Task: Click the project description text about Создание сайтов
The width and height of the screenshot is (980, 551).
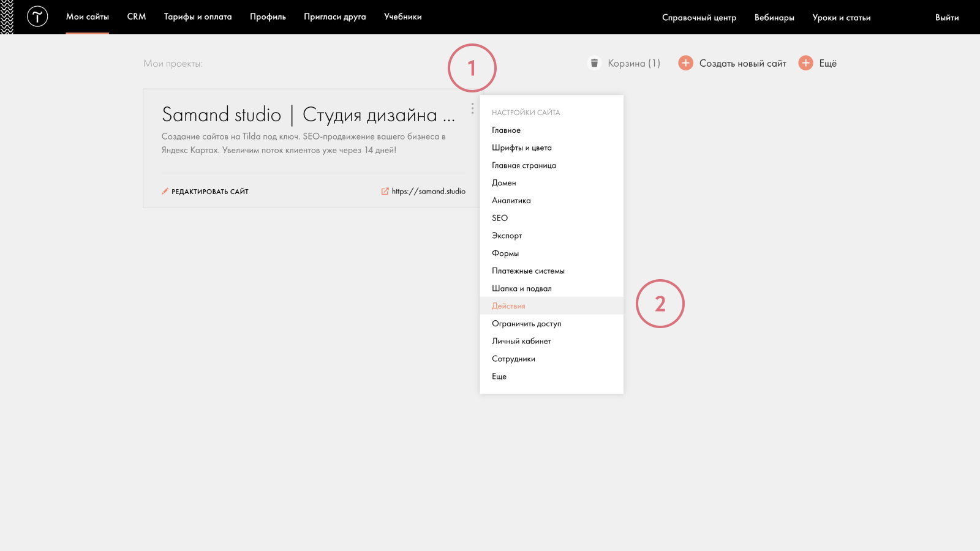Action: pos(304,143)
